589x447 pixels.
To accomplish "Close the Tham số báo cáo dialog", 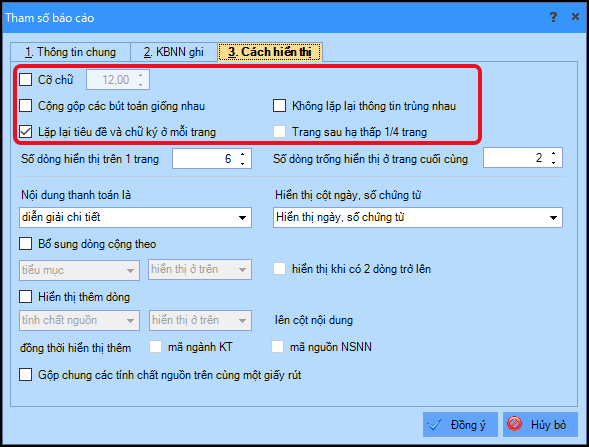I will point(575,17).
